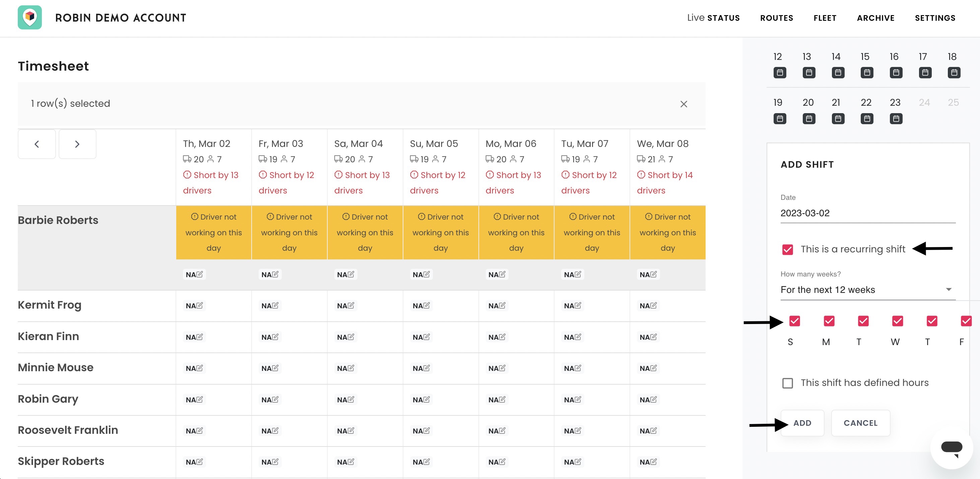
Task: Click the Date field 2023-03-02
Action: [868, 213]
